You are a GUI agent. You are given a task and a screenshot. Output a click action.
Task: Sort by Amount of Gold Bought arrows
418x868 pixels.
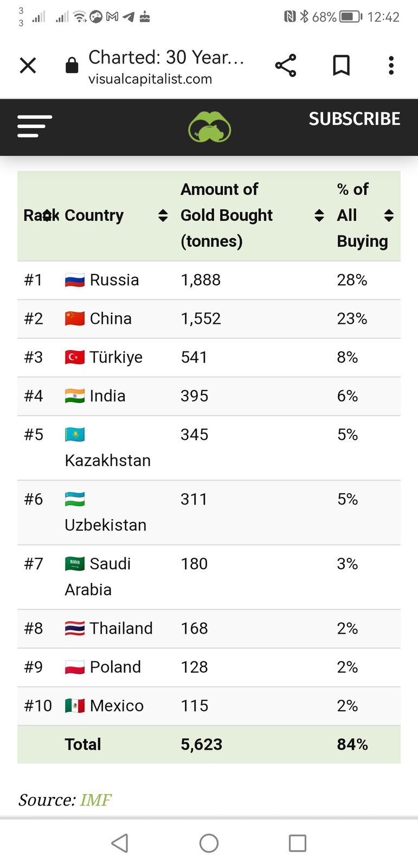coord(319,215)
